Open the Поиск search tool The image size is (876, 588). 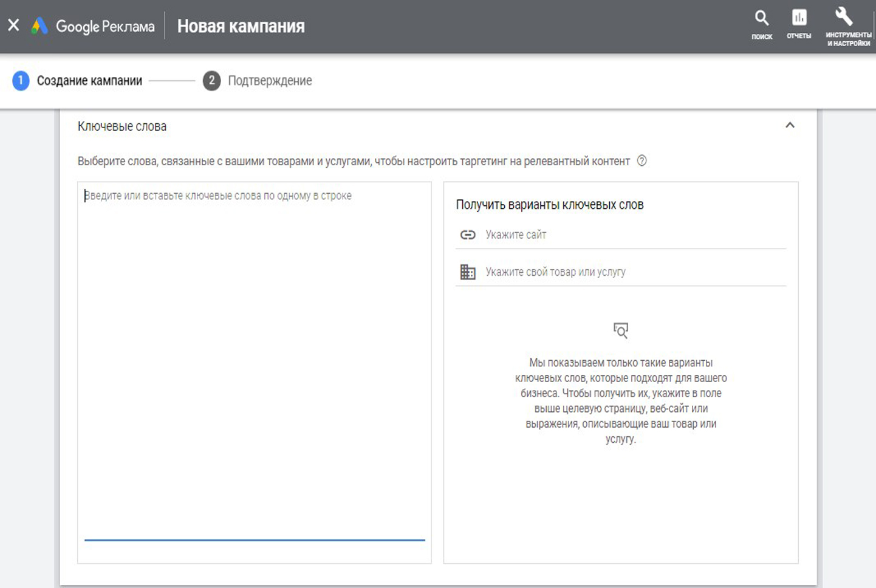pyautogui.click(x=761, y=24)
